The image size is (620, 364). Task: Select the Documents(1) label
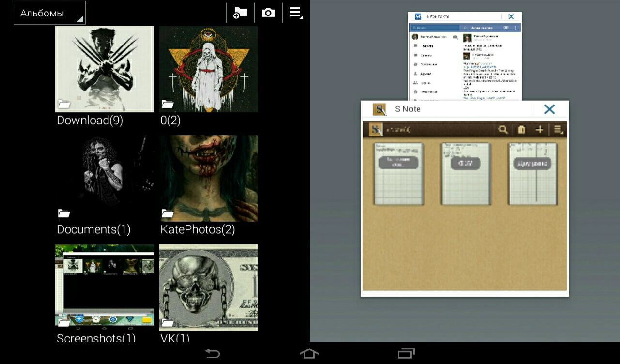tap(93, 229)
